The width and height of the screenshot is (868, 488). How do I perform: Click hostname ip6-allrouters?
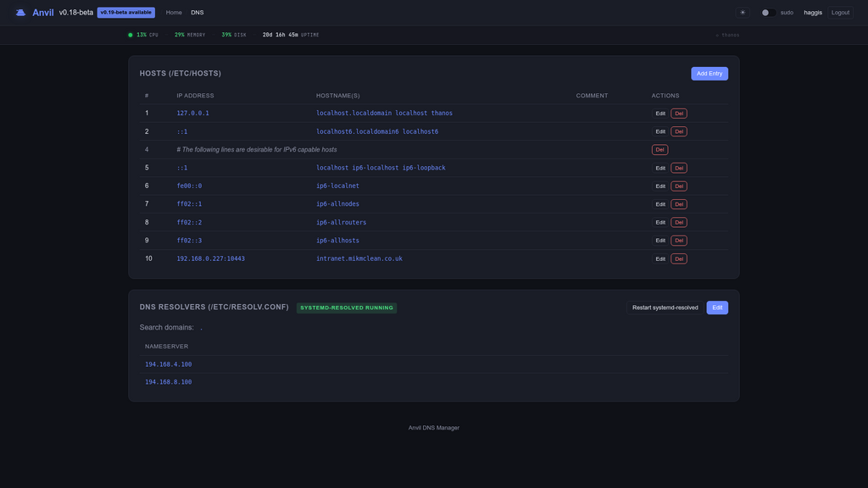[x=341, y=223]
